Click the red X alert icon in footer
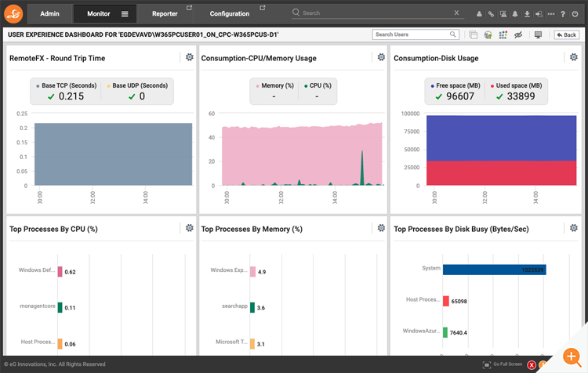The width and height of the screenshot is (588, 373). point(532,365)
